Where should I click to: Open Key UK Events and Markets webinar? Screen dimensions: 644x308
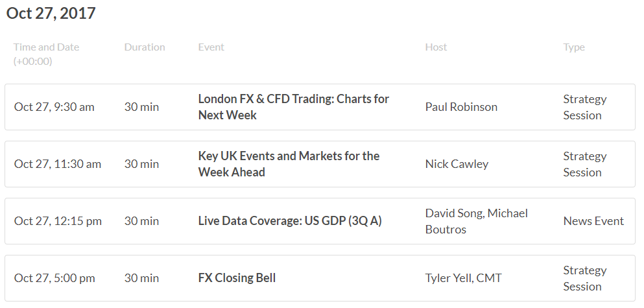tap(289, 164)
